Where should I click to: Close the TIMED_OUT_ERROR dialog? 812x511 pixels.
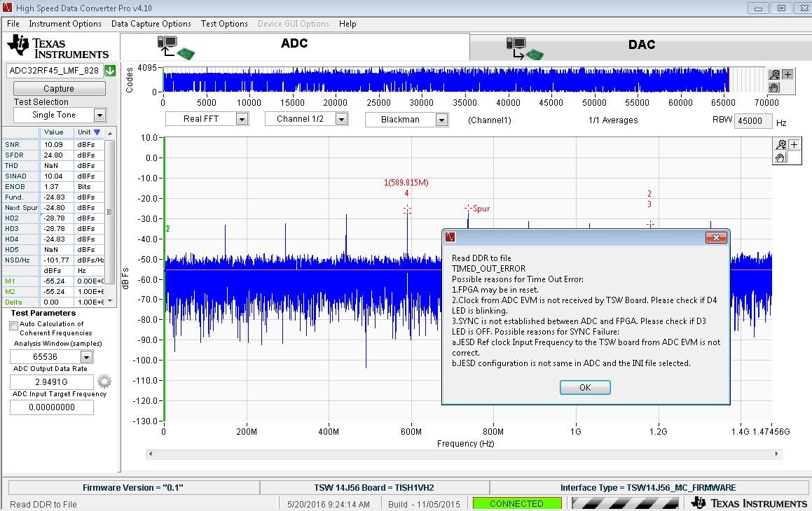716,237
